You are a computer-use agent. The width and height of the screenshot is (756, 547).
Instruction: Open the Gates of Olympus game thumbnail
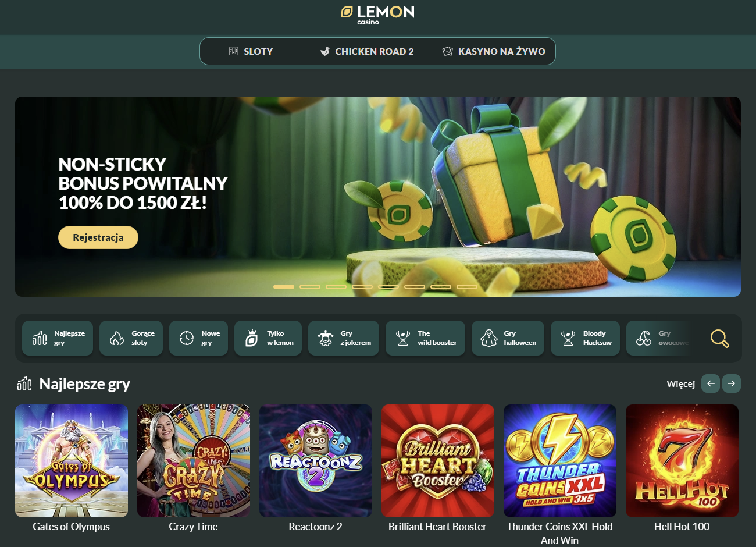point(72,461)
